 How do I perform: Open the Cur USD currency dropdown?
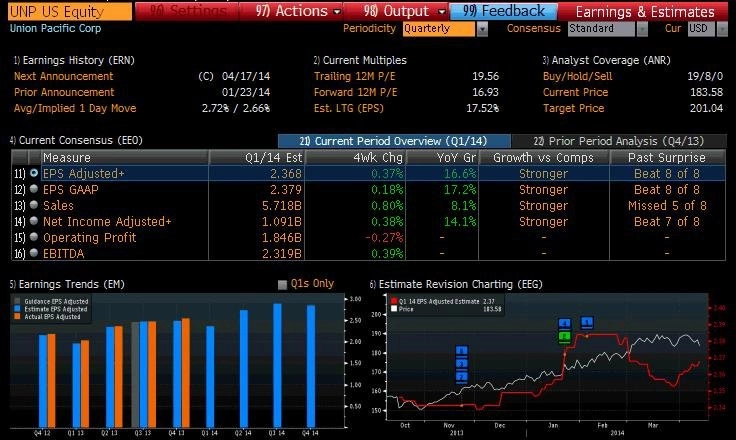click(x=721, y=29)
